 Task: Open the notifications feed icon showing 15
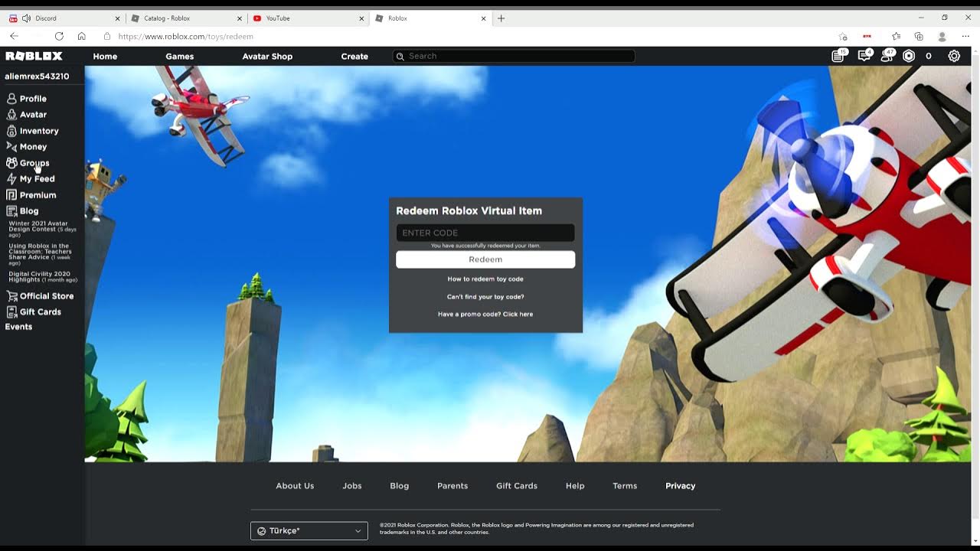click(x=838, y=56)
